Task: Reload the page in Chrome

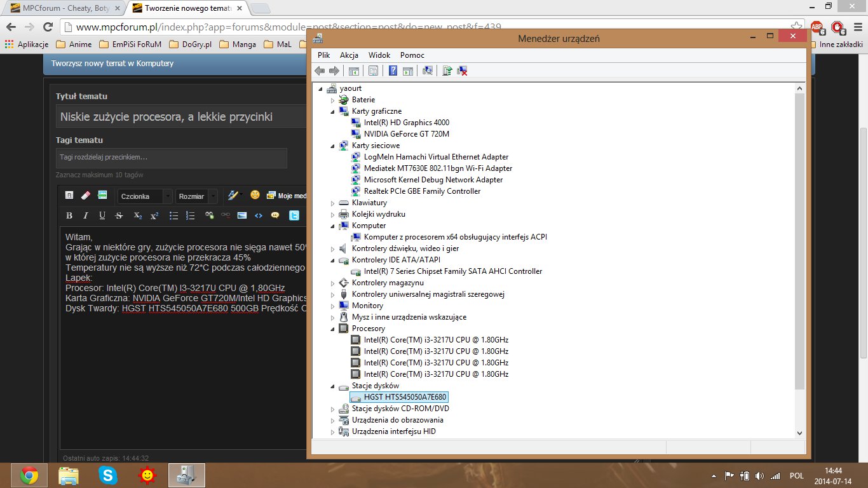Action: click(x=48, y=27)
